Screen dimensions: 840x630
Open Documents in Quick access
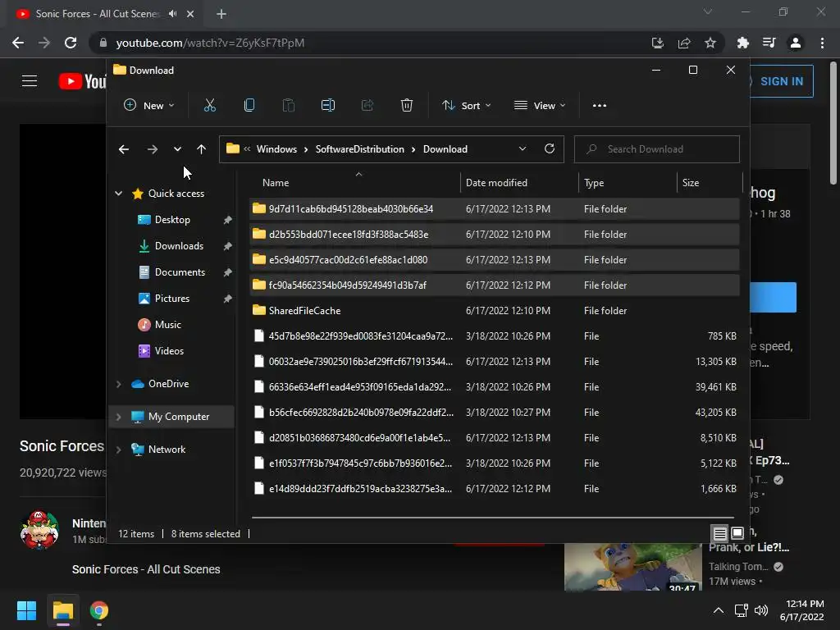(x=180, y=272)
